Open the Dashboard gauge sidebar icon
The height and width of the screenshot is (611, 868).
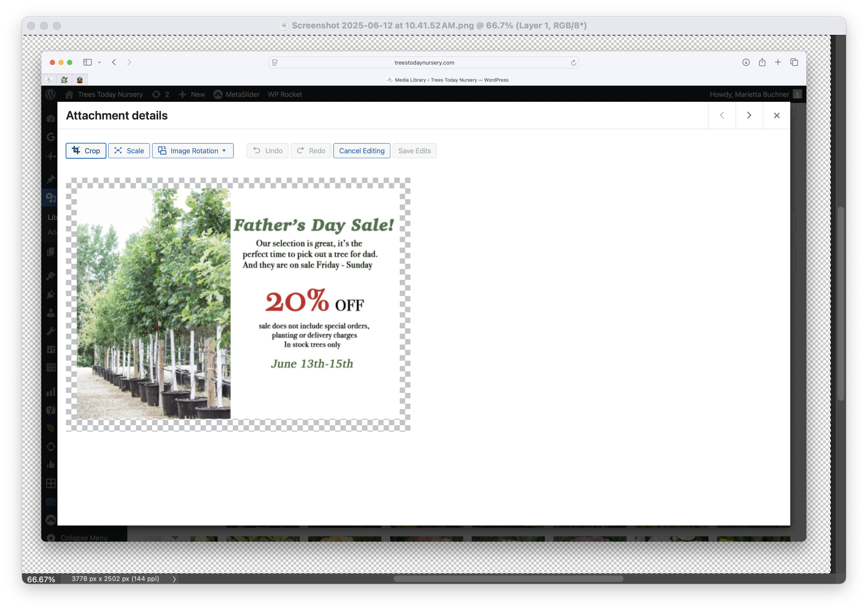[51, 118]
